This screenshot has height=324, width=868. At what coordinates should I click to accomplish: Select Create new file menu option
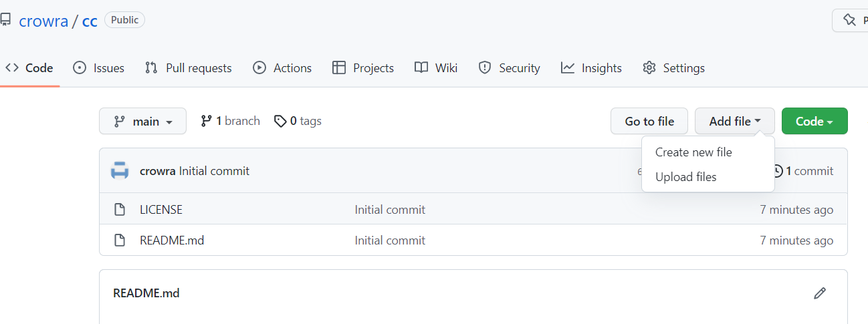click(693, 152)
